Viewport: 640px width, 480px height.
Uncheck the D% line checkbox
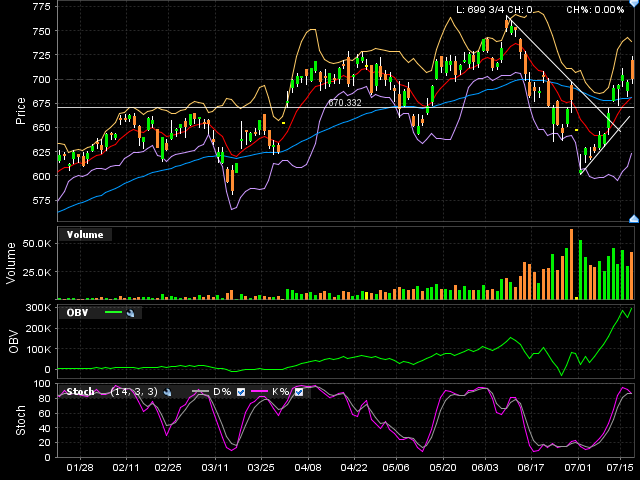coord(239,392)
